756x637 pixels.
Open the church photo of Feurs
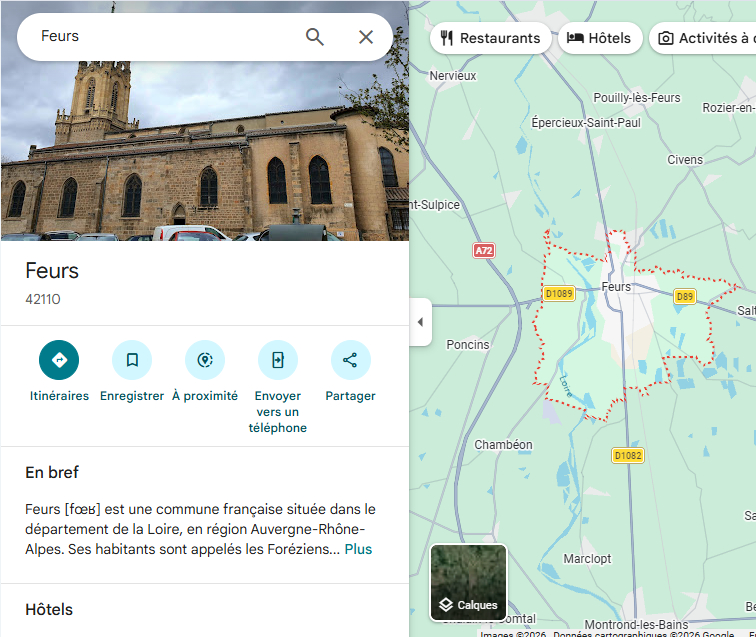204,150
